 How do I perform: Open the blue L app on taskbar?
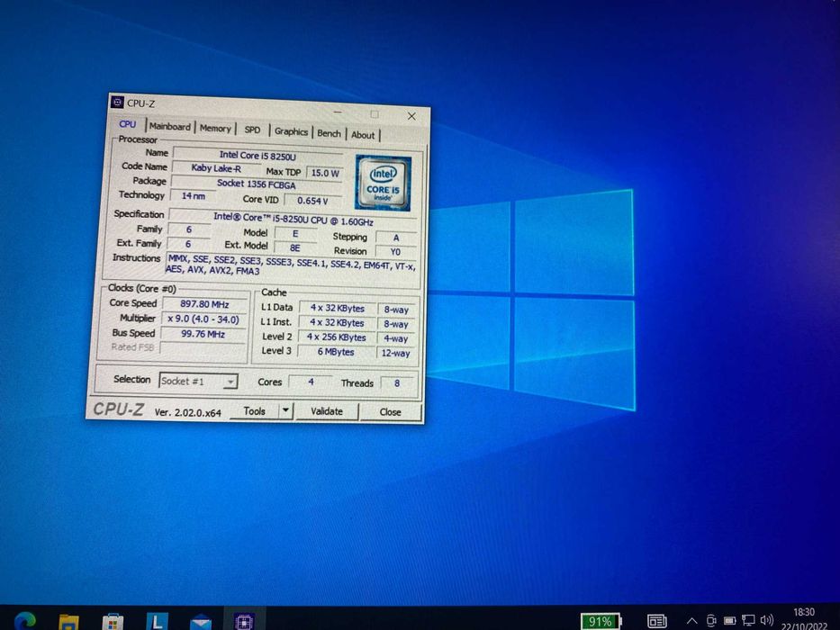pyautogui.click(x=157, y=621)
